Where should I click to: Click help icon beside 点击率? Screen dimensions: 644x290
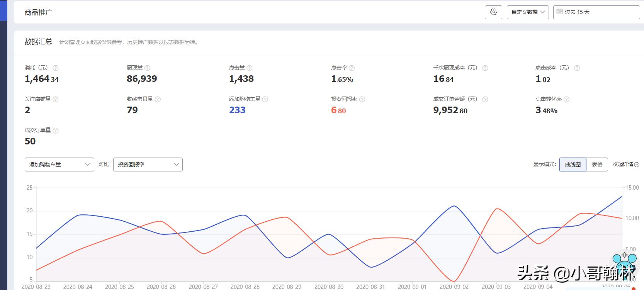point(352,68)
